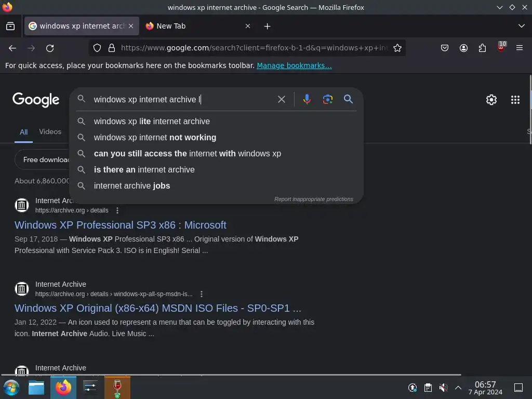The height and width of the screenshot is (399, 532).
Task: Search by image with Google Lens
Action: coord(327,99)
